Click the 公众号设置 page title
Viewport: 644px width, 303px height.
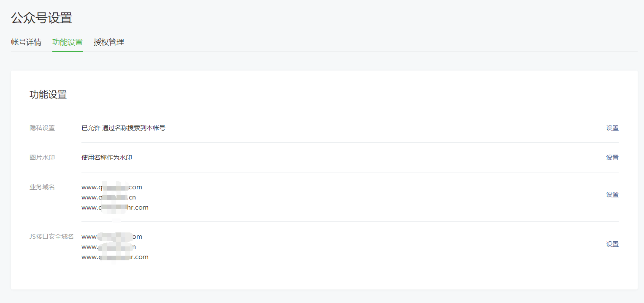pos(42,18)
